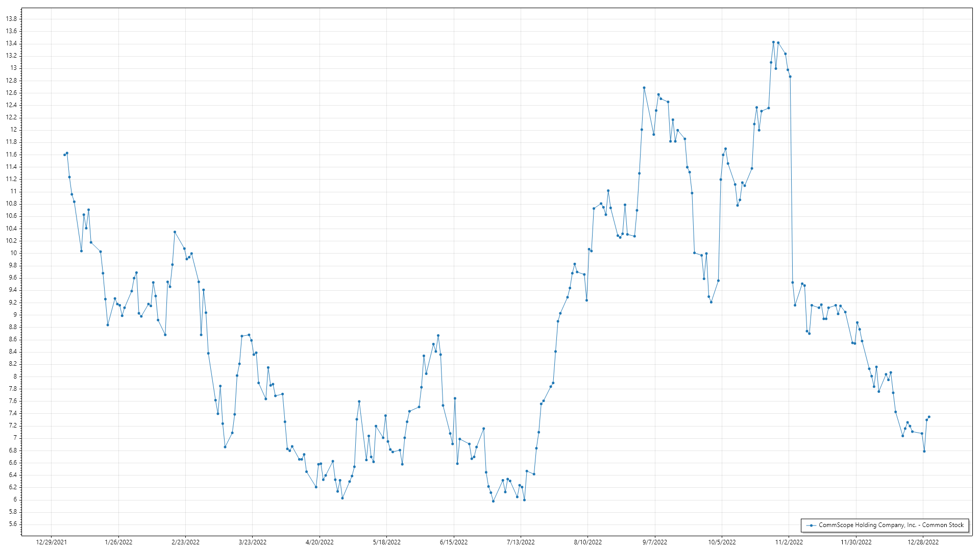Click the 10.4 y-axis value label
Image resolution: width=980 pixels, height=551 pixels.
11,229
